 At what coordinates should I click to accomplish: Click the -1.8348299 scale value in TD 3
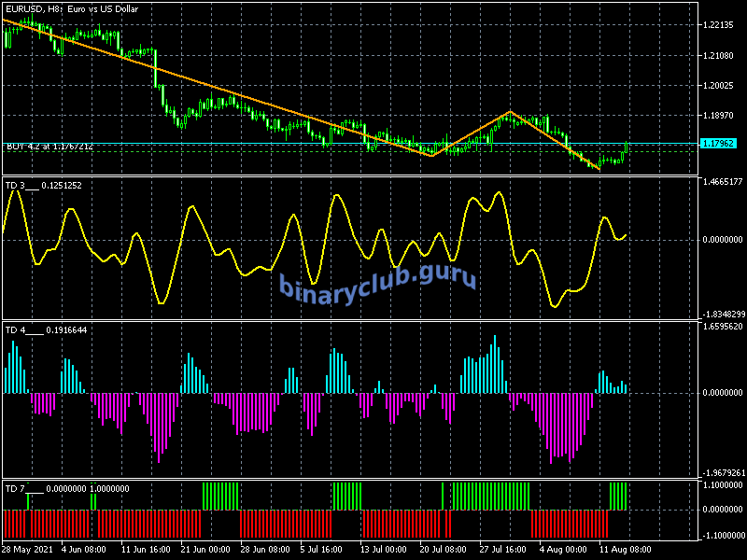pos(722,314)
